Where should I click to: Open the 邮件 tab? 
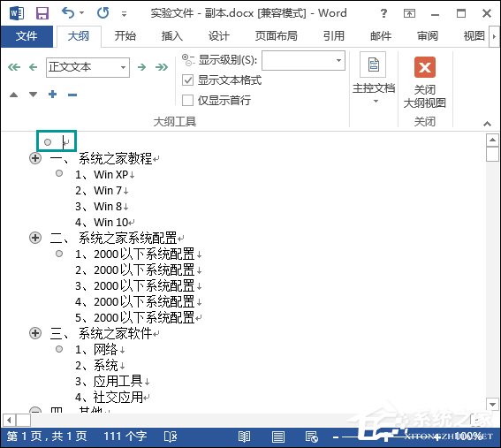coord(381,36)
